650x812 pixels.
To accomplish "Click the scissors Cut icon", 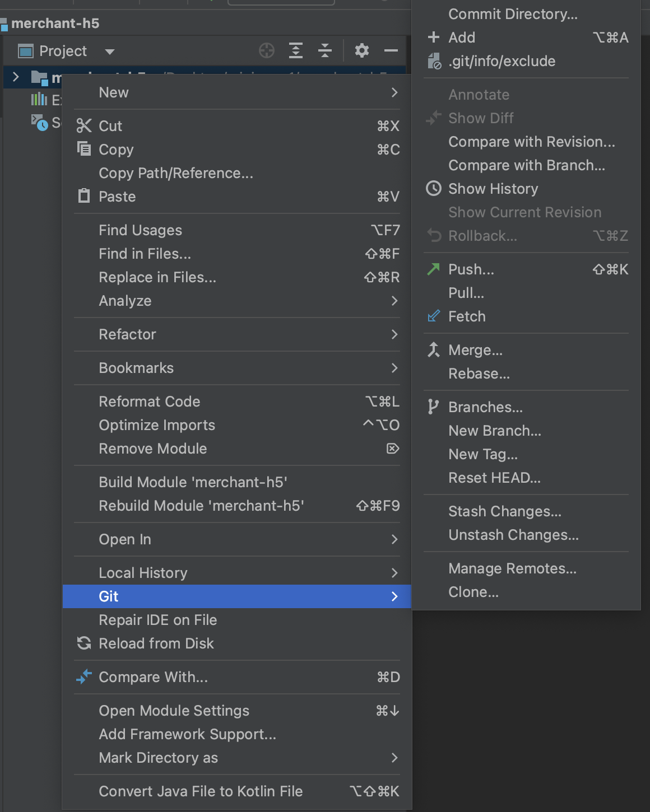I will [x=84, y=126].
